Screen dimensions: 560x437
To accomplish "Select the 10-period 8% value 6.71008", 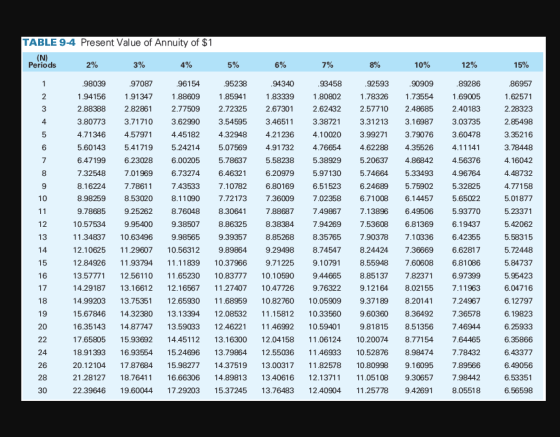I will pyautogui.click(x=374, y=199).
